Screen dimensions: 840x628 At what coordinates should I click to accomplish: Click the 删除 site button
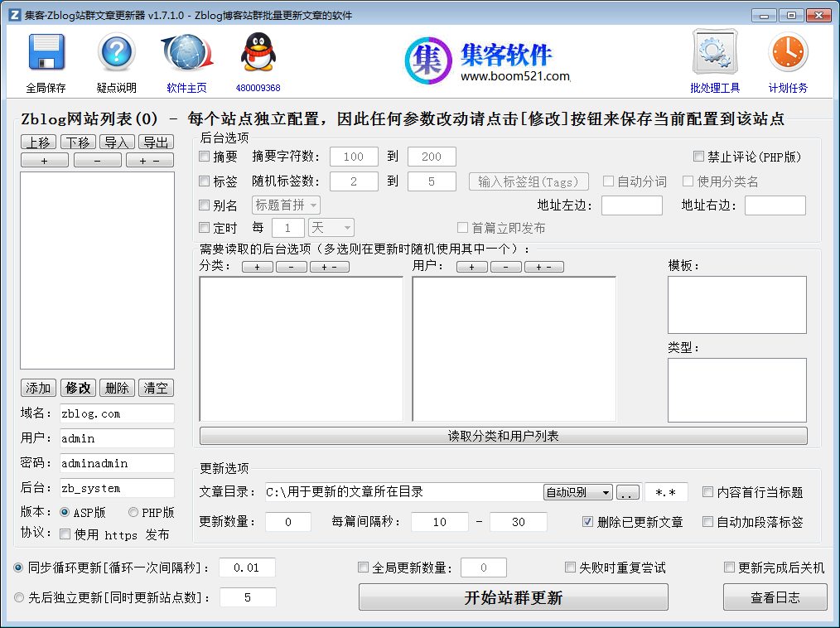tap(117, 388)
